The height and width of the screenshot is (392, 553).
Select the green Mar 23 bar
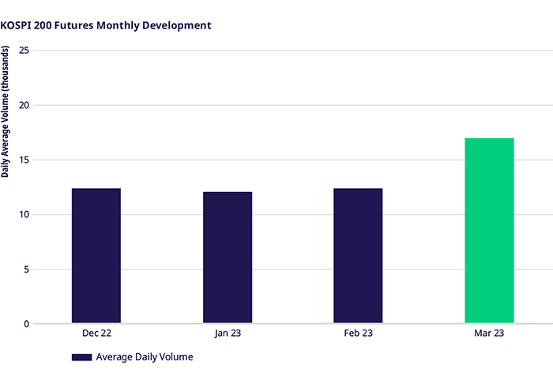(489, 231)
